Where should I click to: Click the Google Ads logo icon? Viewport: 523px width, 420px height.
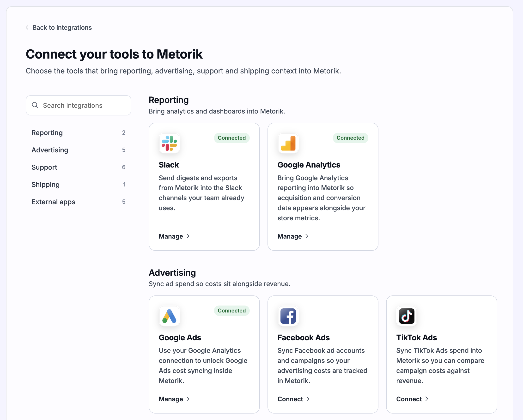tap(169, 316)
